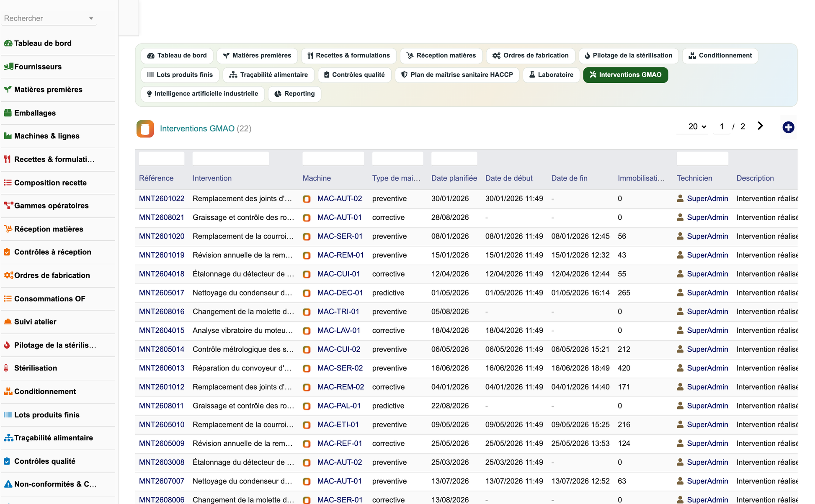Open intervention reference MNT2608021

coord(162,218)
